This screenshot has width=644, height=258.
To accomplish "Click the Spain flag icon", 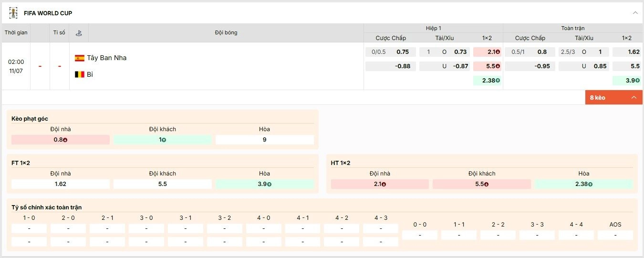I will [80, 58].
